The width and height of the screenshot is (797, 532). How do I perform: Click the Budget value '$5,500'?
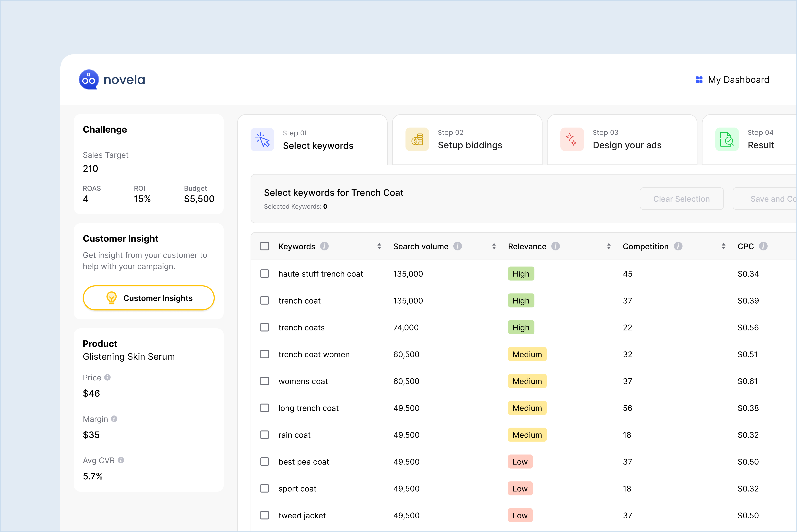(x=199, y=199)
